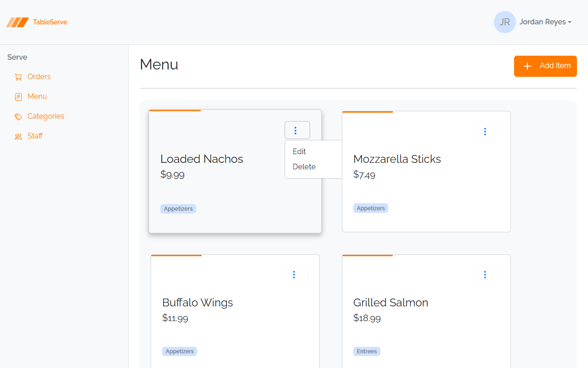Click the JR avatar circle

pos(504,22)
